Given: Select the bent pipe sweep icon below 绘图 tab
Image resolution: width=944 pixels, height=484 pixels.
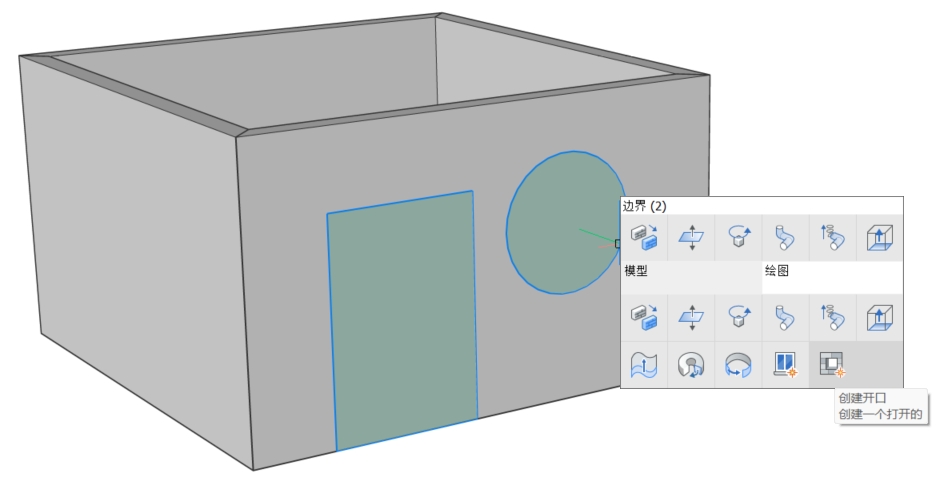Looking at the screenshot, I should pyautogui.click(x=785, y=317).
